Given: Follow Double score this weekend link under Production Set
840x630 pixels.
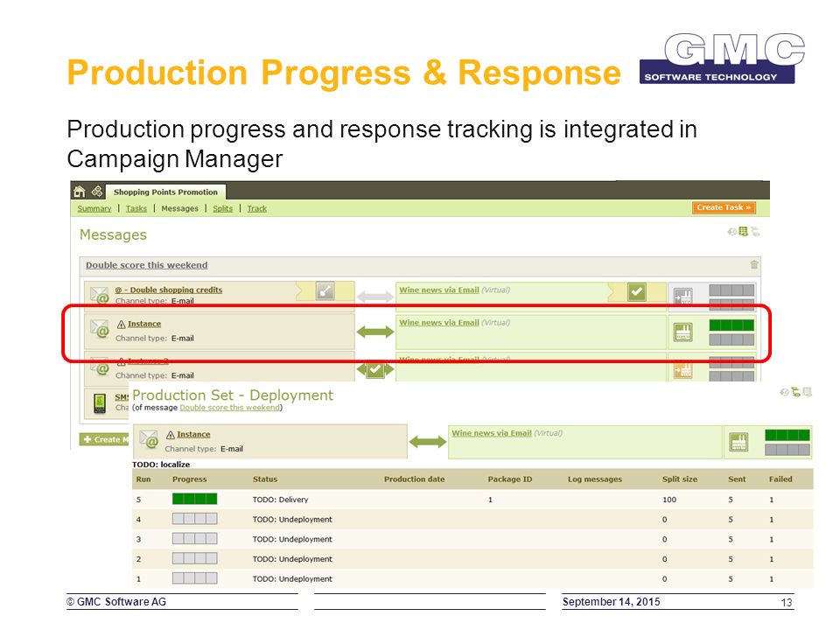Looking at the screenshot, I should [230, 408].
